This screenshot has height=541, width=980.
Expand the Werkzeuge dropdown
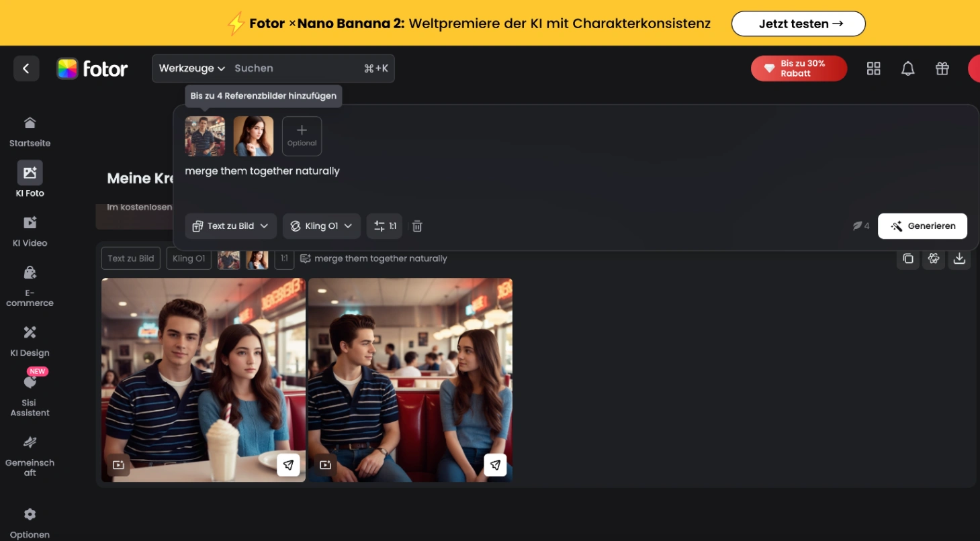click(191, 68)
